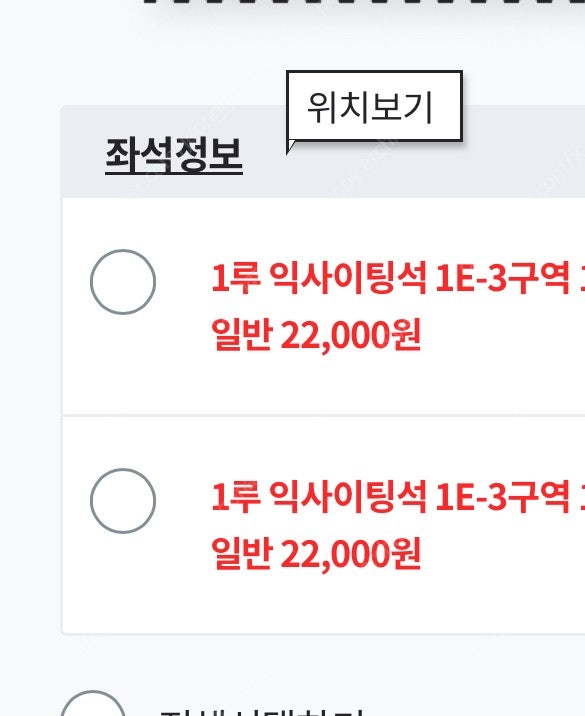Screen dimensions: 585x716
Task: Toggle the partially visible radio button at bottom
Action: 93,704
